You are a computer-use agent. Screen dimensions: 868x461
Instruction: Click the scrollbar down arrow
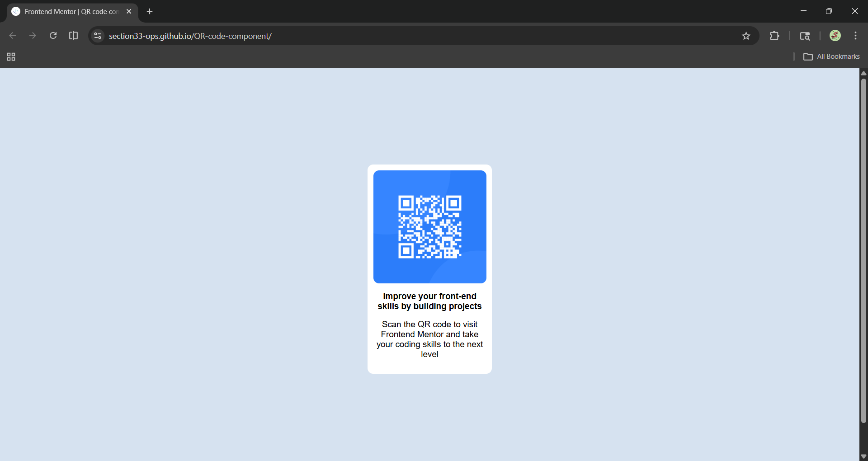tap(863, 456)
